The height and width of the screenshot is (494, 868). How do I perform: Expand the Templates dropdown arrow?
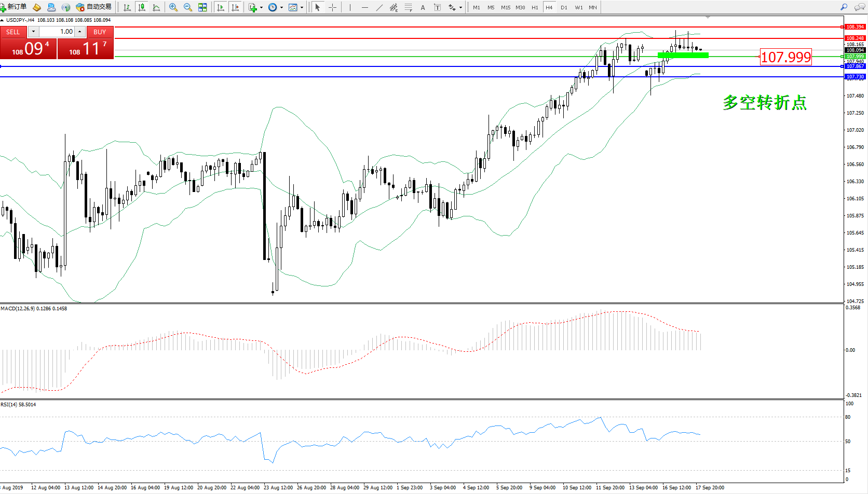(x=302, y=7)
